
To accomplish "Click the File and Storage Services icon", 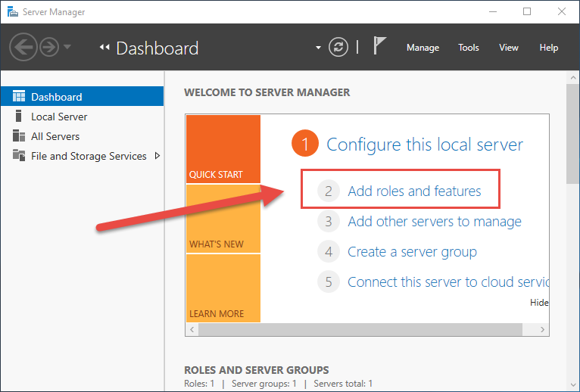I will 19,155.
